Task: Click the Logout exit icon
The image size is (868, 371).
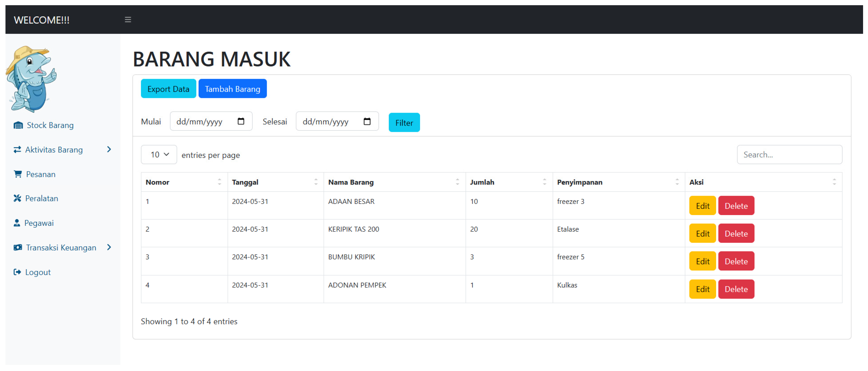Action: [17, 272]
